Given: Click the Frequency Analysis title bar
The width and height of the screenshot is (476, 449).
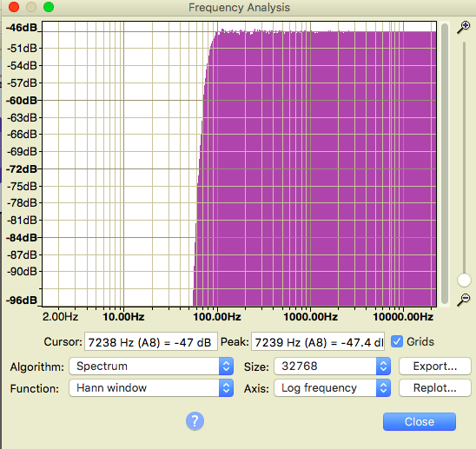Looking at the screenshot, I should (239, 7).
